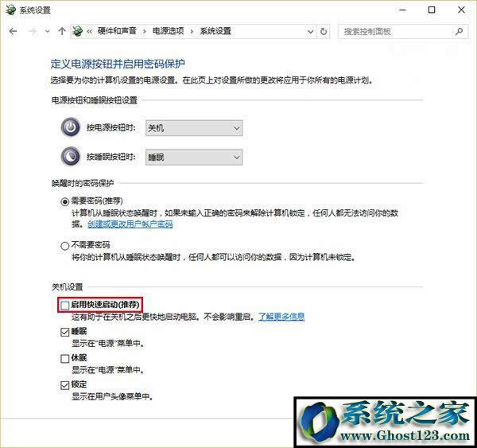Open the 按睡眠按钮时 dropdown
This screenshot has width=477, height=448.
click(193, 157)
